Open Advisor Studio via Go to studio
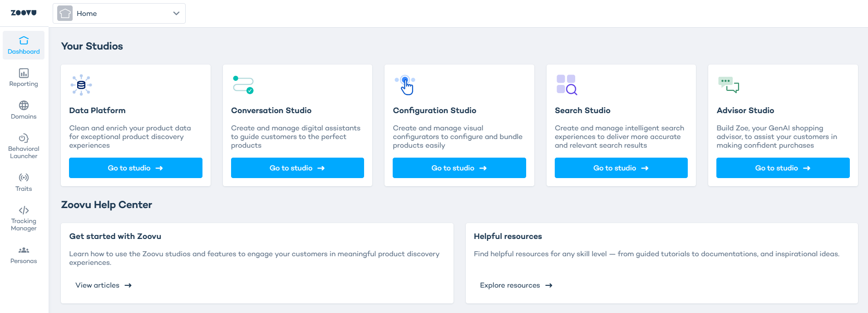Viewport: 868px width, 313px height. click(x=783, y=168)
